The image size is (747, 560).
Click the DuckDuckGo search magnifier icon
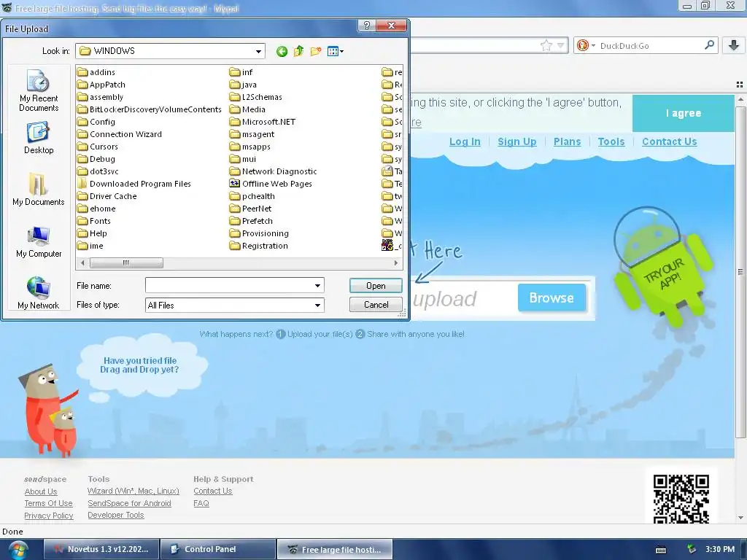click(x=709, y=45)
